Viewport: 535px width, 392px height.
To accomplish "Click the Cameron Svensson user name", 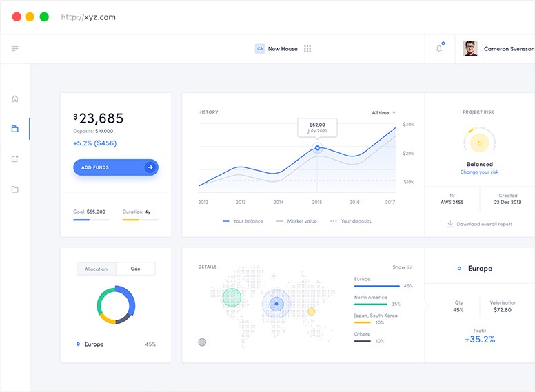I will [509, 49].
